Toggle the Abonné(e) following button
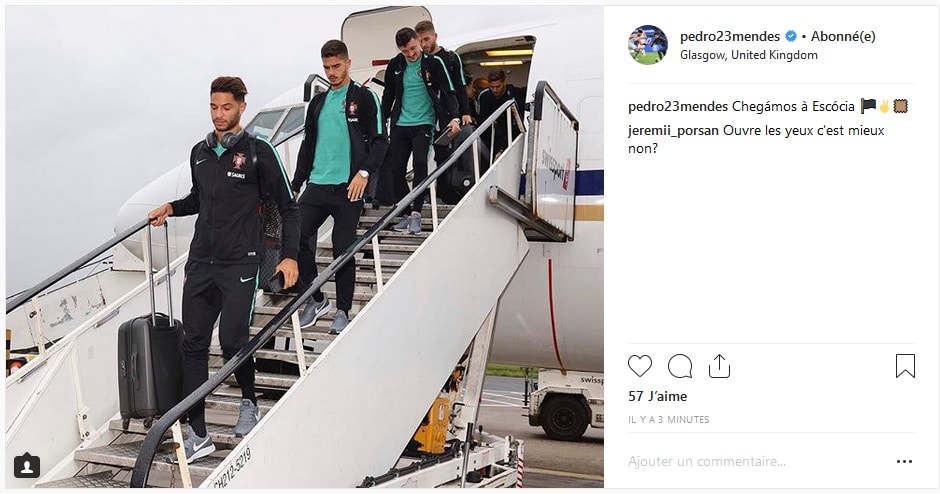The height and width of the screenshot is (494, 940). point(843,37)
